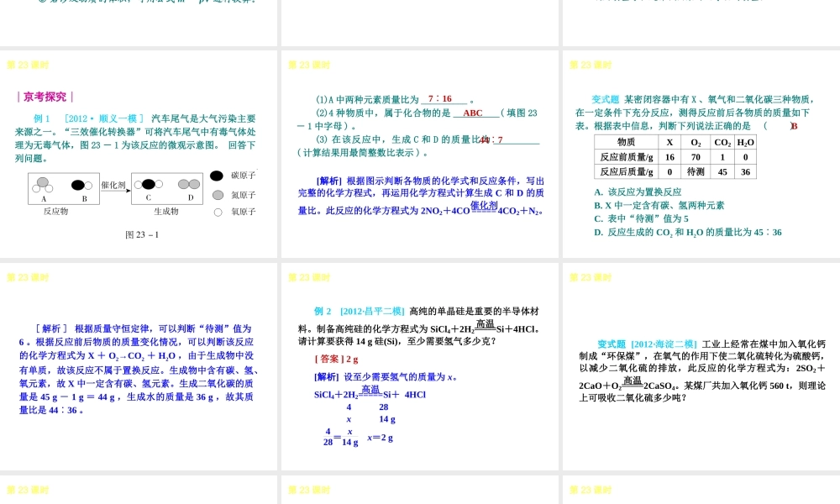Click the red answer letter B in the parentheses
The image size is (840, 504).
pos(794,126)
